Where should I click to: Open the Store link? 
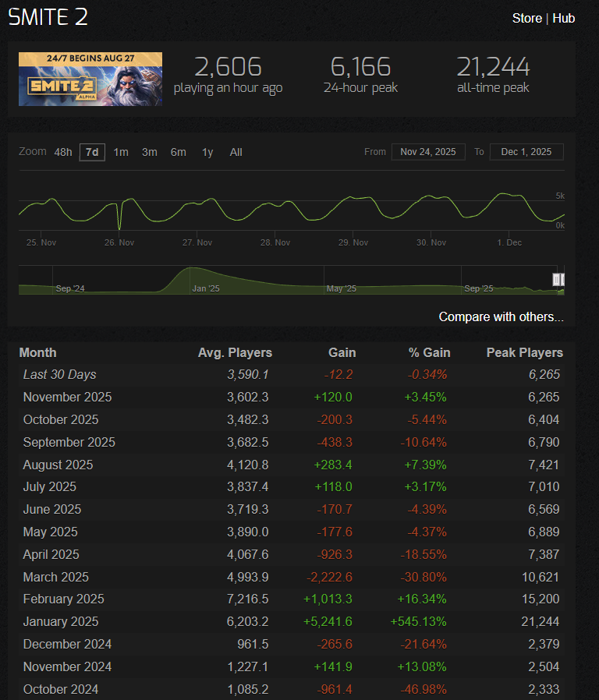(526, 18)
